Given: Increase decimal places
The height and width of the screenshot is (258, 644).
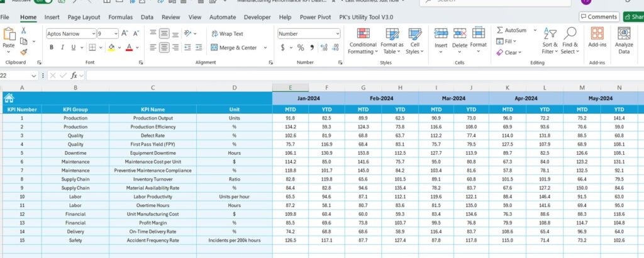Looking at the screenshot, I should 324,48.
